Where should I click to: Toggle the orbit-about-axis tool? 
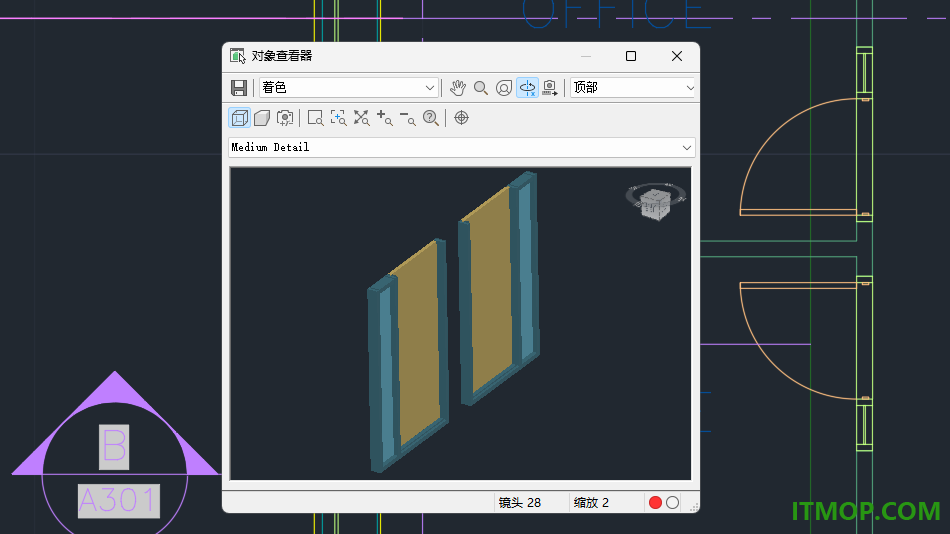527,88
